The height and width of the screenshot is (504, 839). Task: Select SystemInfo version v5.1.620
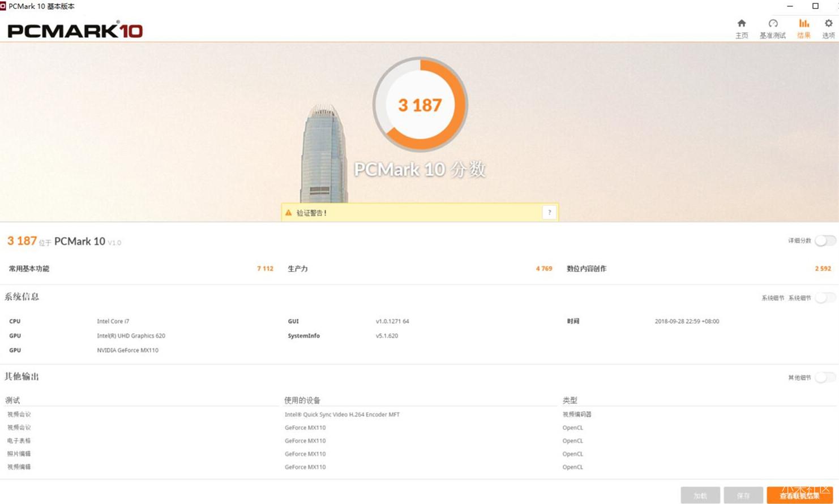(x=387, y=336)
